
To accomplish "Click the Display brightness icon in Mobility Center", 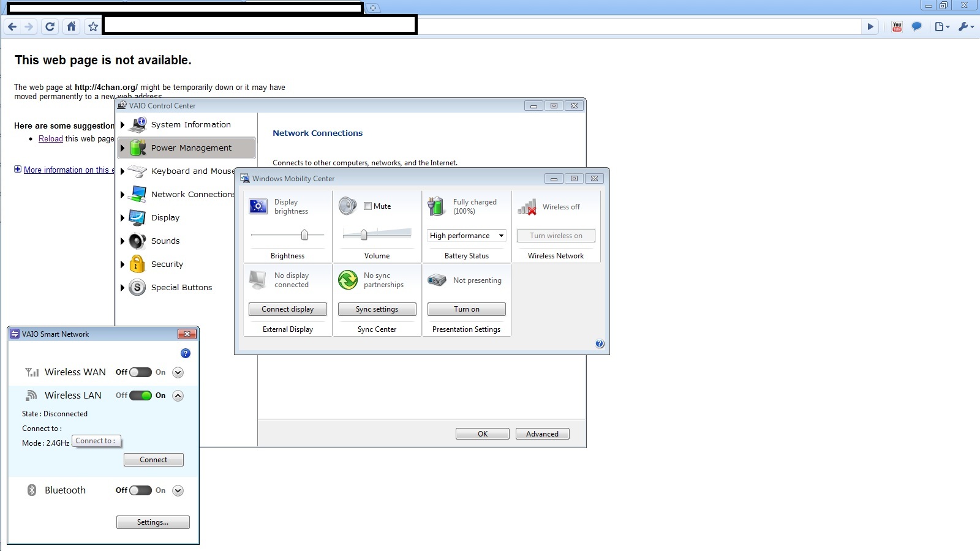I will tap(258, 206).
